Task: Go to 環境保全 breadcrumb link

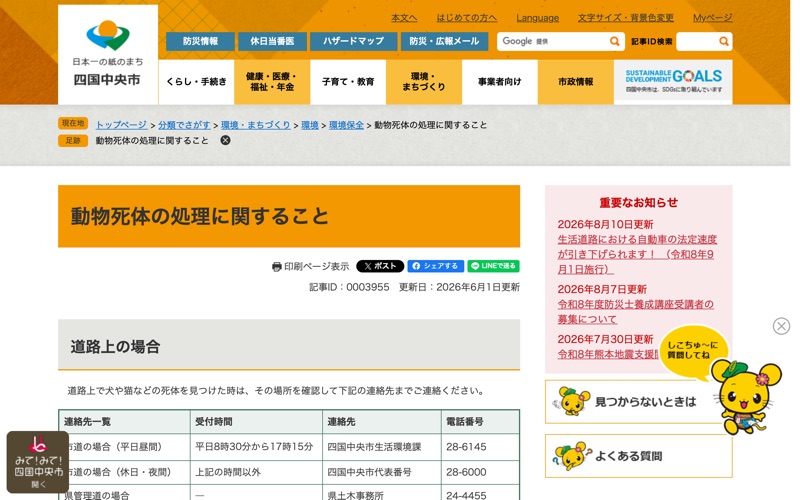Action: (x=346, y=125)
